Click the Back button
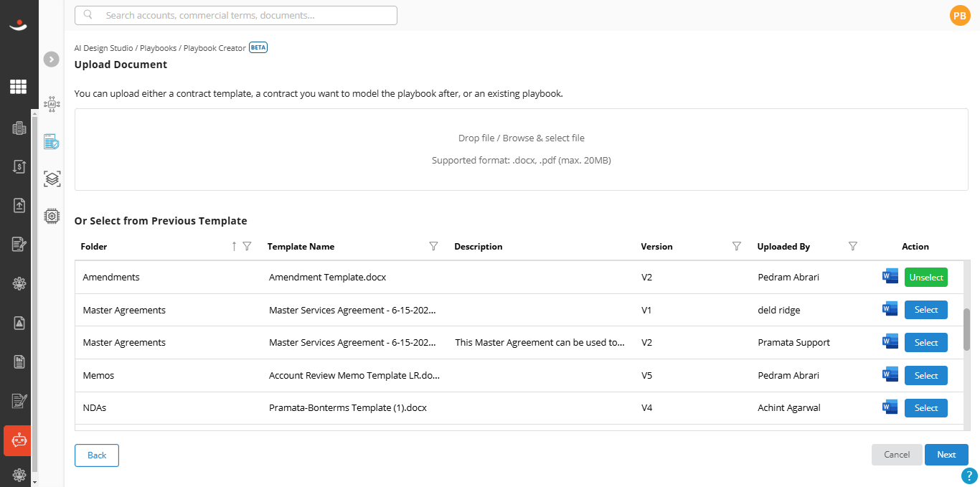Screen dimensions: 980x487 click(97, 455)
